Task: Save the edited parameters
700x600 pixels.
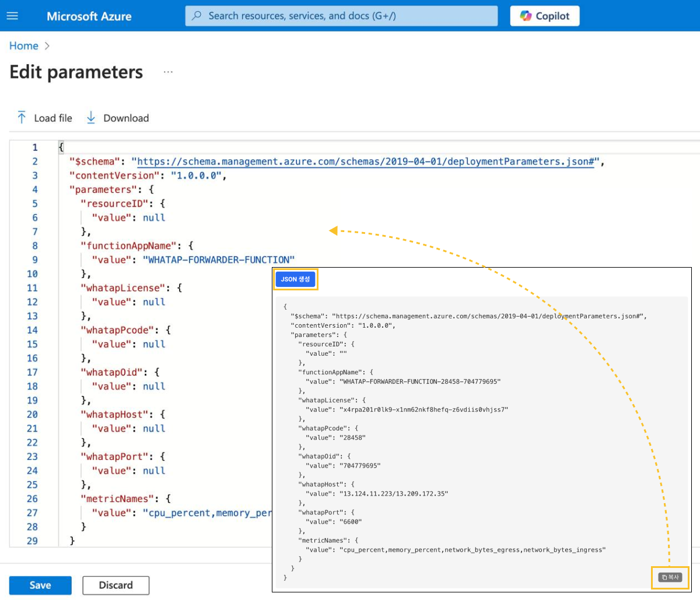Action: [40, 585]
